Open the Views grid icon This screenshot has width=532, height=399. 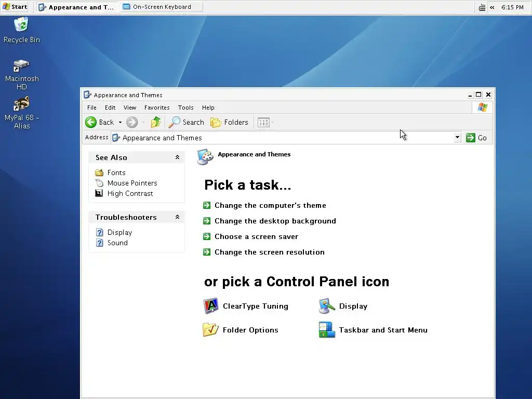263,122
